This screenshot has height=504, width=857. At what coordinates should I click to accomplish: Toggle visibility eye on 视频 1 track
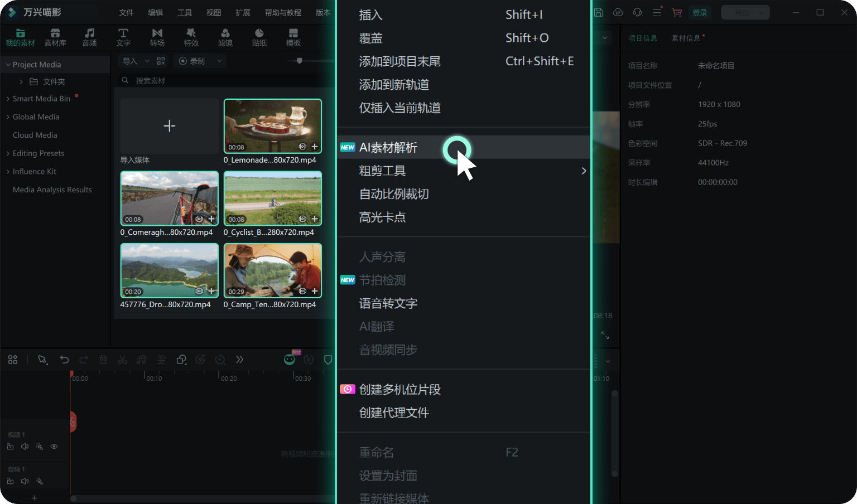[x=54, y=447]
